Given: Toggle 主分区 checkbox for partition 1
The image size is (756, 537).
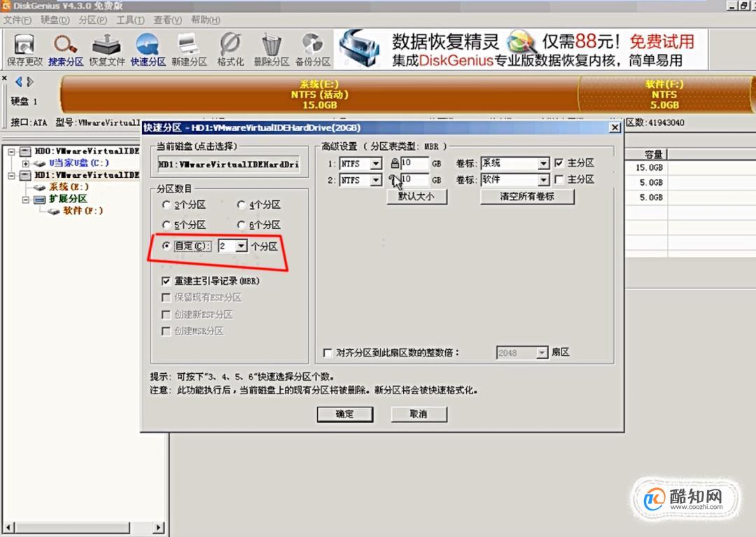Looking at the screenshot, I should (559, 163).
